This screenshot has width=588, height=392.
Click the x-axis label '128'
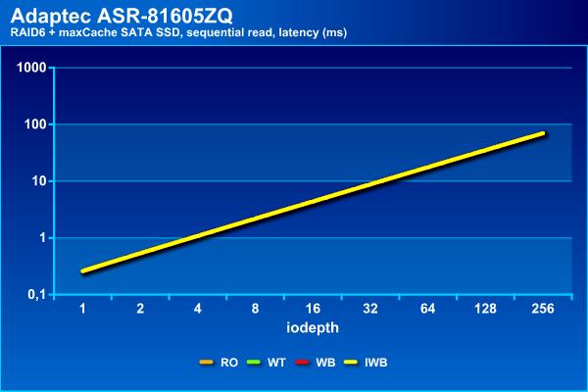[x=485, y=309]
